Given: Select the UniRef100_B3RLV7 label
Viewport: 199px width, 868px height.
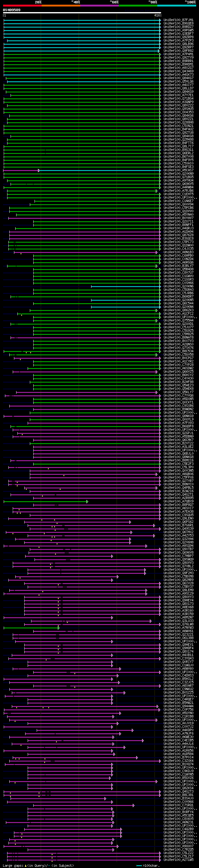Looking at the screenshot, I should coord(179,266).
